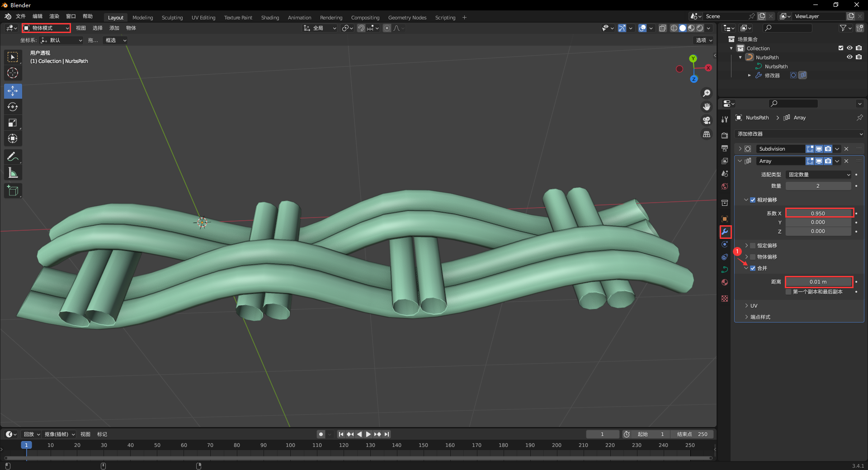The width and height of the screenshot is (868, 470).
Task: Switch to the Geometry Nodes workspace tab
Action: tap(407, 18)
